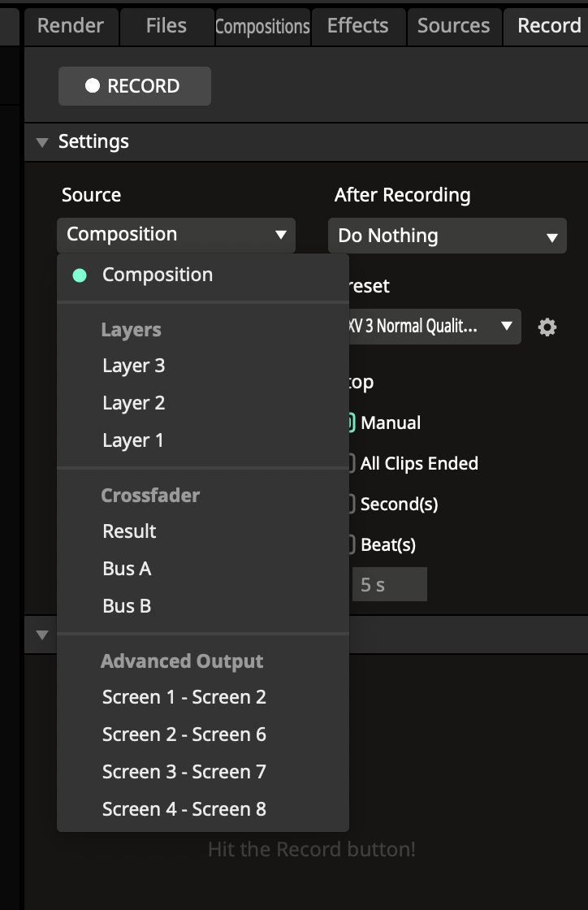Pick Screen 2 - Screen 6 output

click(x=184, y=734)
